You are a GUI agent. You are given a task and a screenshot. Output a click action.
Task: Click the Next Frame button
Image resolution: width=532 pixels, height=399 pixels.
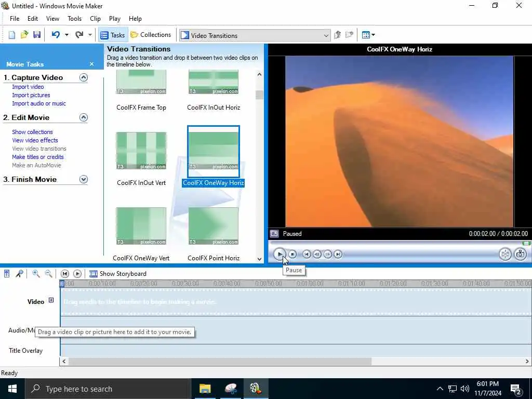pyautogui.click(x=328, y=254)
